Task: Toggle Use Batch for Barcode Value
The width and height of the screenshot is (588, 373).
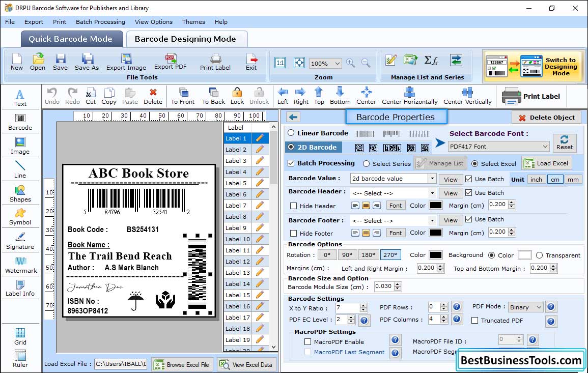Action: coord(469,179)
